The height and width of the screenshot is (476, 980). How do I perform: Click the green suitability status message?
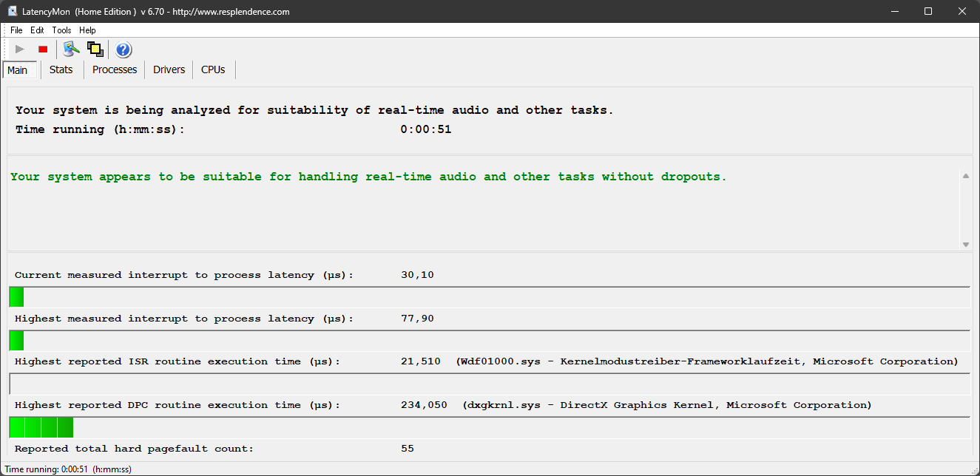(x=368, y=177)
